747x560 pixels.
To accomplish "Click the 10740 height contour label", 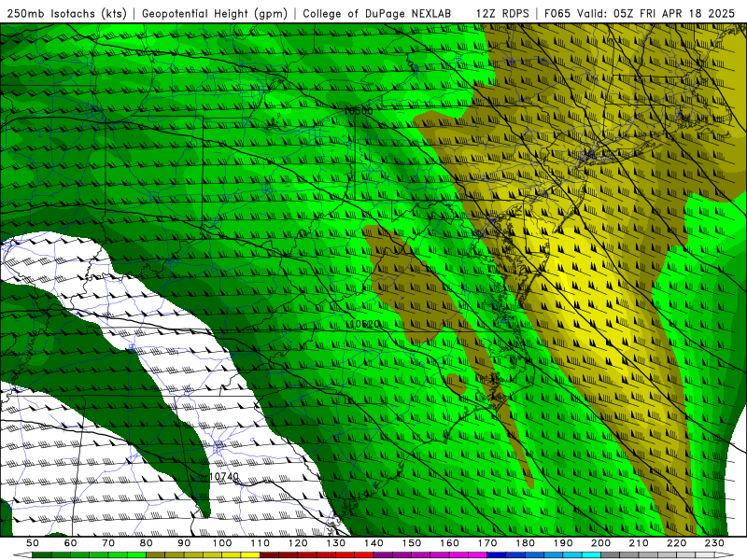I will pos(224,476).
